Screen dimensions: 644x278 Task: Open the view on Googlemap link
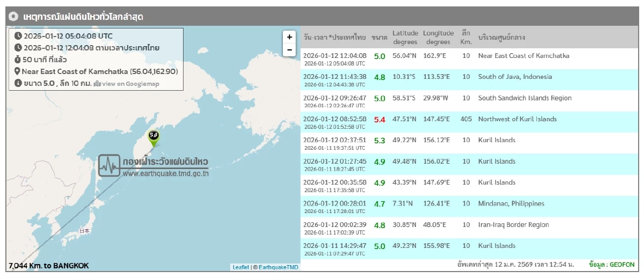click(x=130, y=84)
